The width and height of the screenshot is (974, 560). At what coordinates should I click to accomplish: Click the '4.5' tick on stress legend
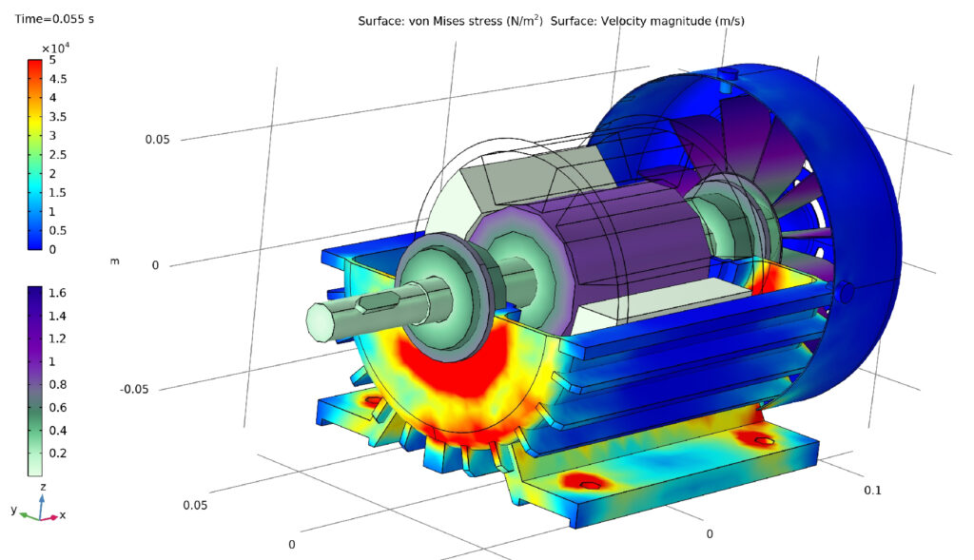58,79
